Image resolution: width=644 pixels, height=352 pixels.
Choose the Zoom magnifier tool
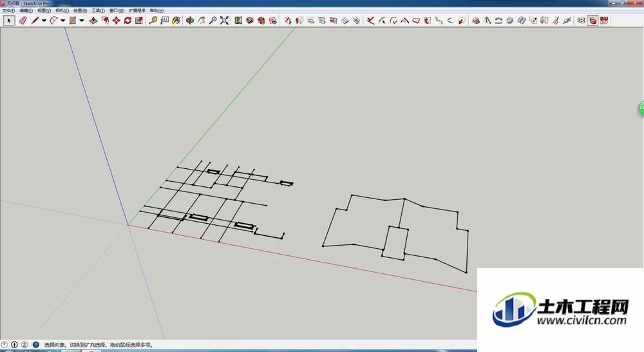pos(213,20)
